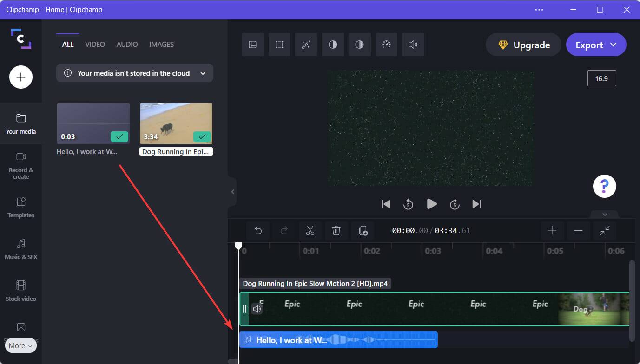Viewport: 640px width, 364px height.
Task: Toggle mute on the Dog Running clip
Action: (257, 308)
